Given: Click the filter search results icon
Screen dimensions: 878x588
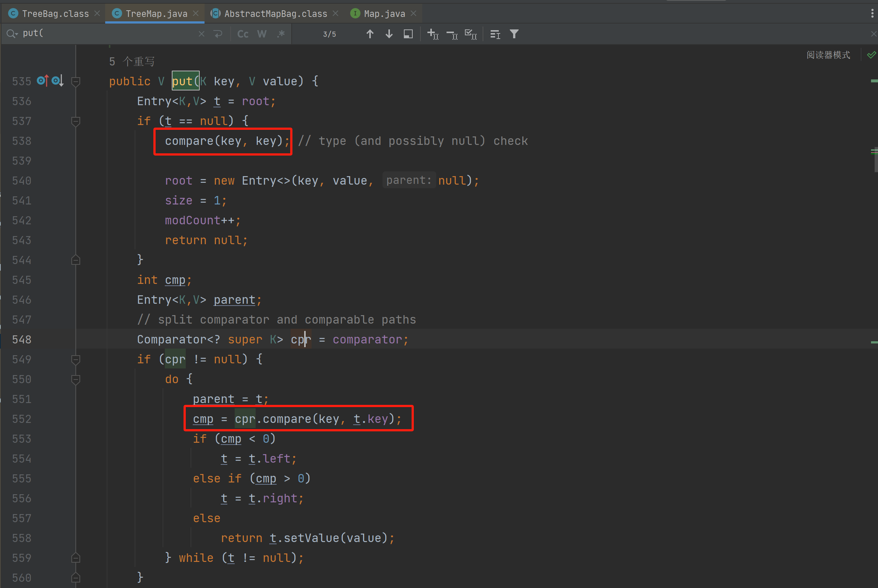Looking at the screenshot, I should coord(514,34).
